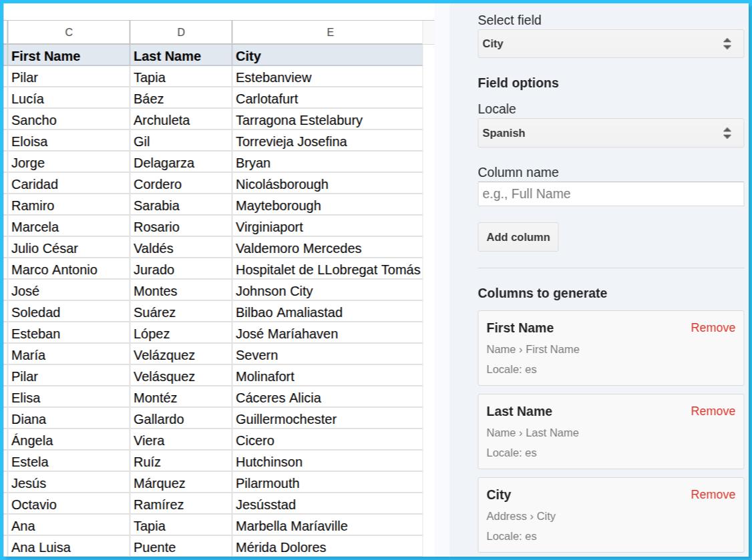Click the First Name header cell

click(69, 55)
